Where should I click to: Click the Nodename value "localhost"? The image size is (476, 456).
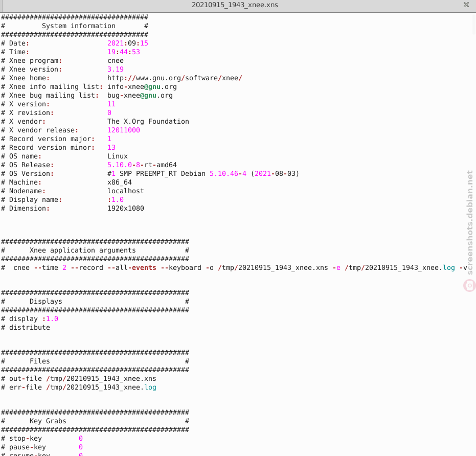[126, 191]
